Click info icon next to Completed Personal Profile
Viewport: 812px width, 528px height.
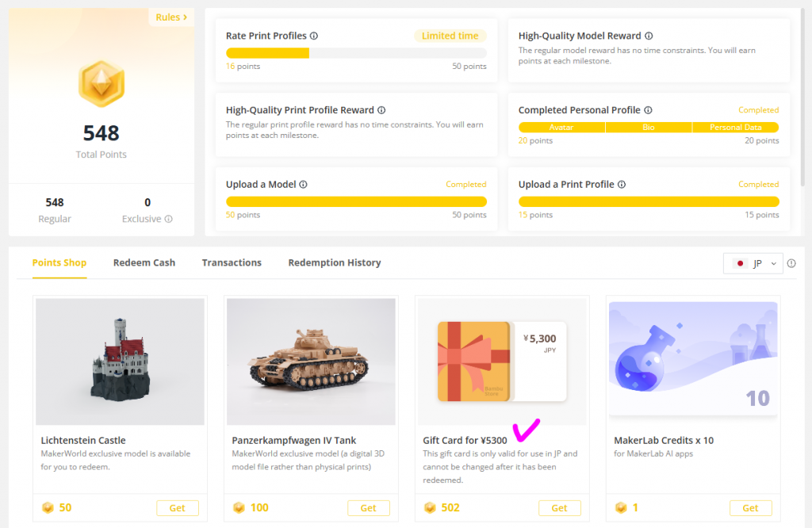tap(648, 111)
